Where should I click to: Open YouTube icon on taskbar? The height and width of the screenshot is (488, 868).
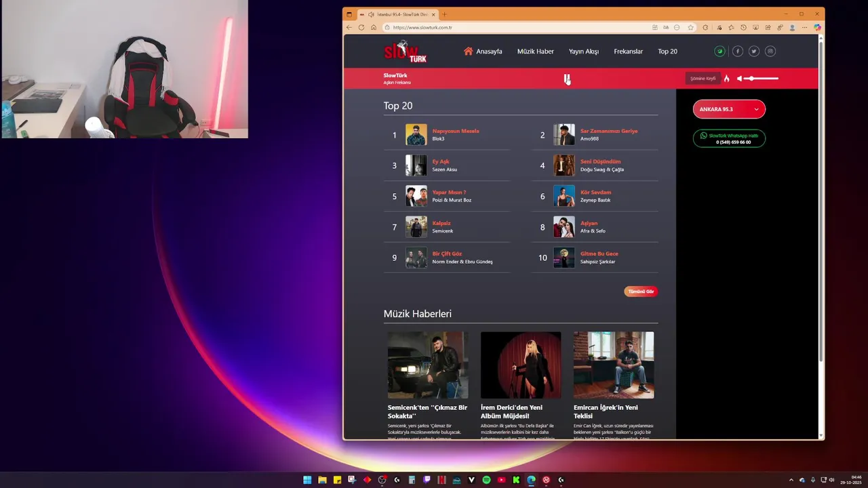click(501, 480)
